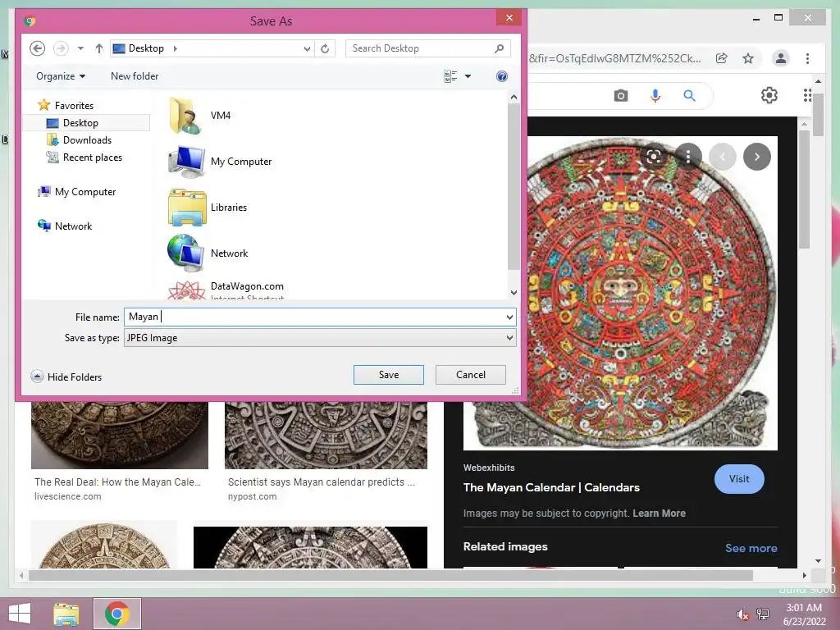Open The Mayan Calendar | Calendars link
Screen dimensions: 840x630
click(x=551, y=487)
